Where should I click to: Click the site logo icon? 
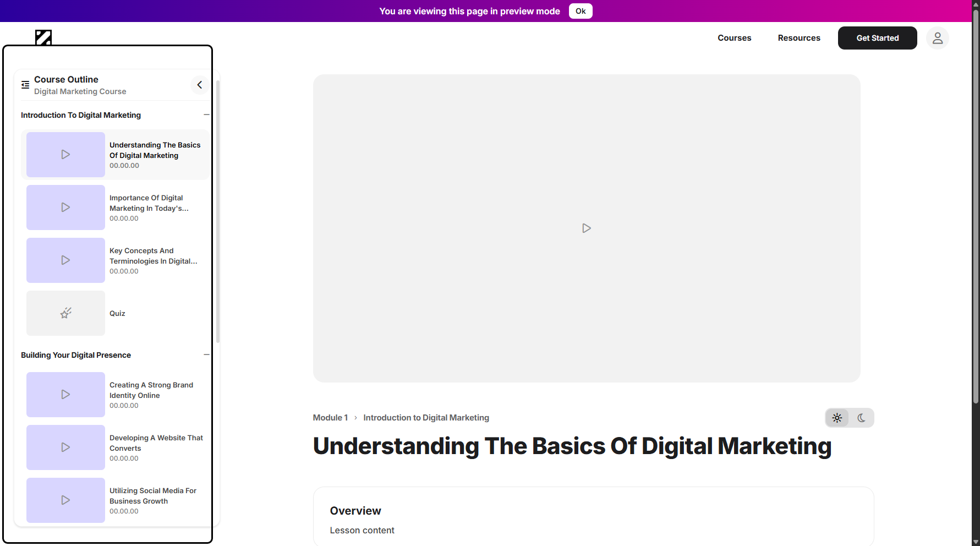(x=43, y=37)
